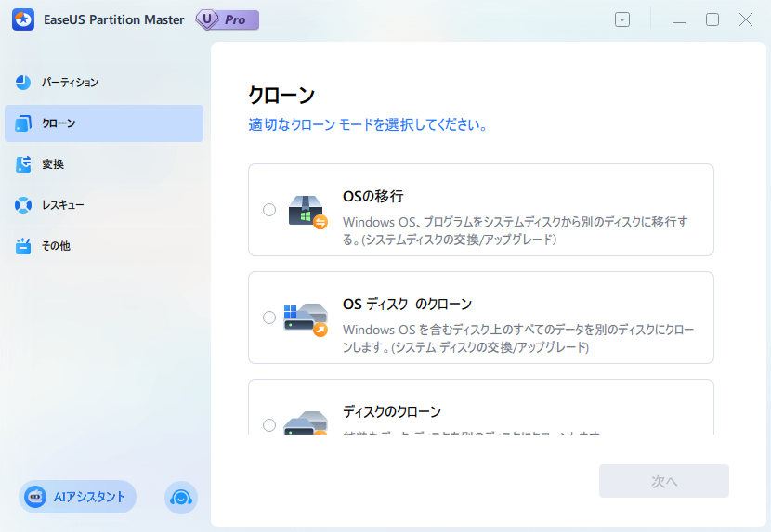Image resolution: width=771 pixels, height=532 pixels.
Task: Click the OS ディスク のクローン description text
Action: click(518, 338)
